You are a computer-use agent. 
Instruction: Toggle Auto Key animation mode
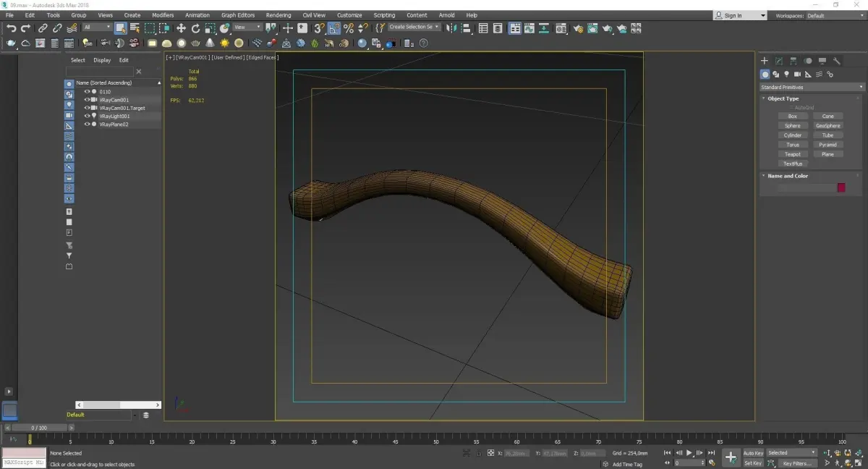tap(753, 453)
